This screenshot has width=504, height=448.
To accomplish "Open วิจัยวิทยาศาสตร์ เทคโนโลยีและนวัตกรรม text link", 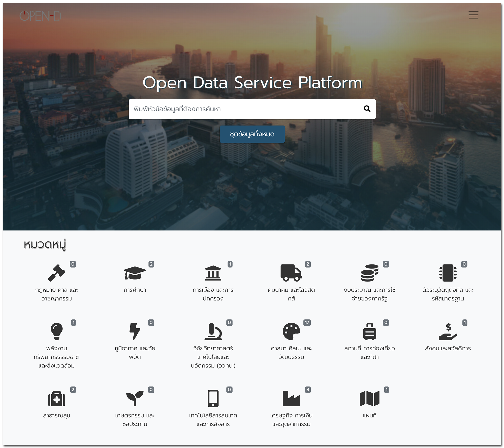I will (x=213, y=357).
